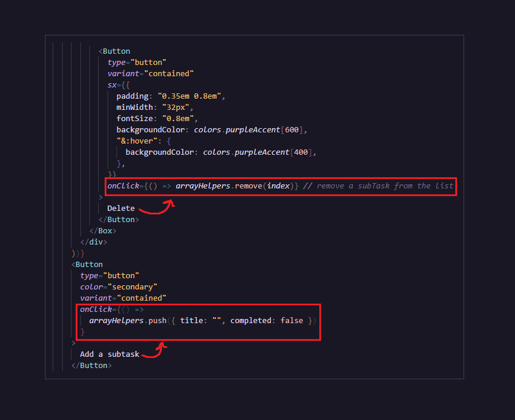
Task: Click the </Button> tag below Delete
Action: click(x=119, y=220)
